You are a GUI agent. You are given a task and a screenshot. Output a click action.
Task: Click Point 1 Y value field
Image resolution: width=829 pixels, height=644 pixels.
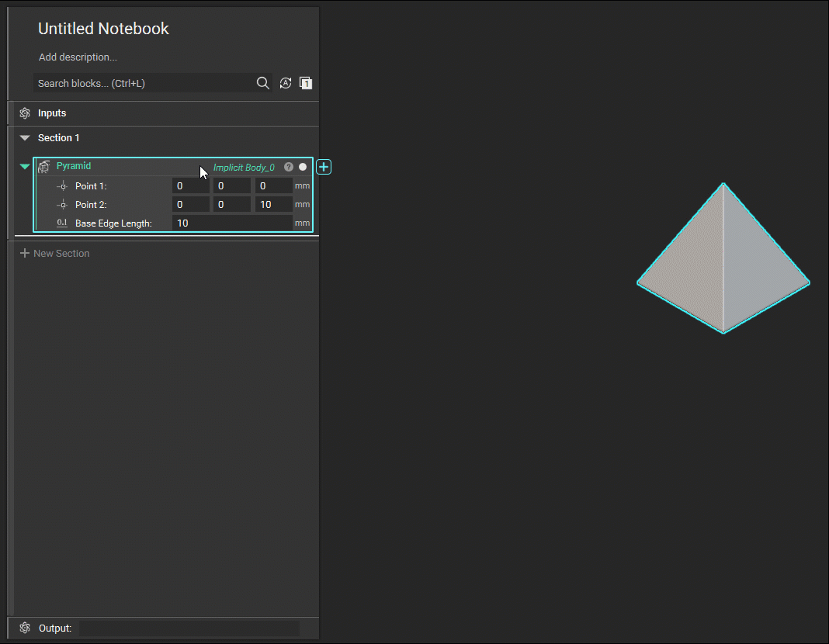(x=232, y=186)
